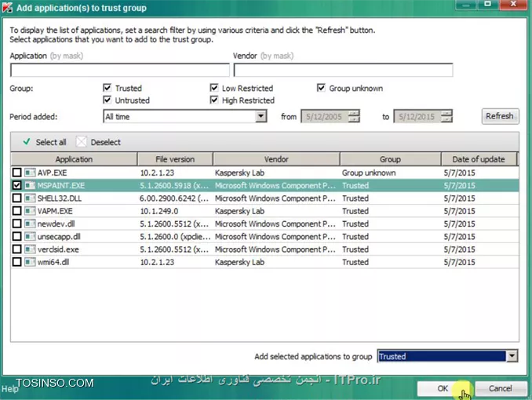
Task: Focus the Application mask input field
Action: 120,71
